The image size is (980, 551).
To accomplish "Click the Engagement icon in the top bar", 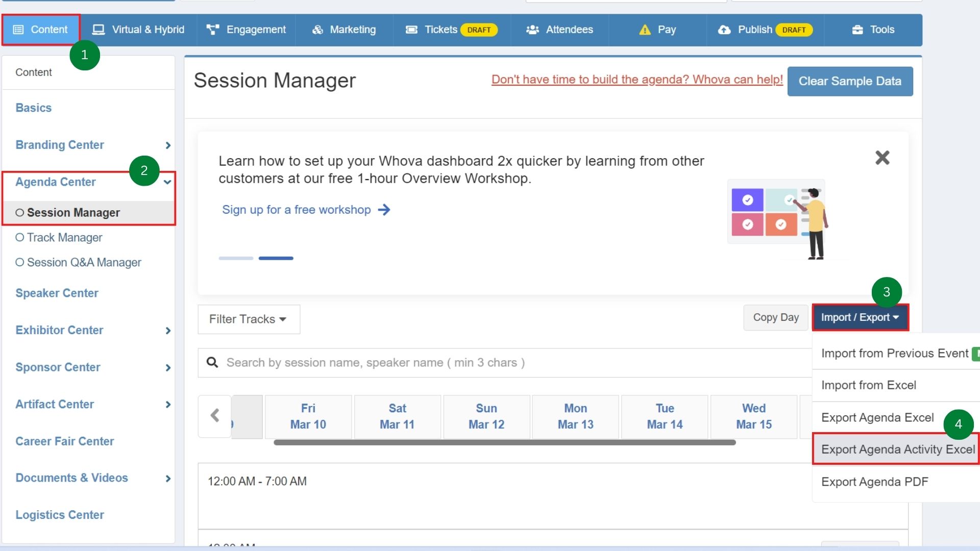I will coord(213,30).
